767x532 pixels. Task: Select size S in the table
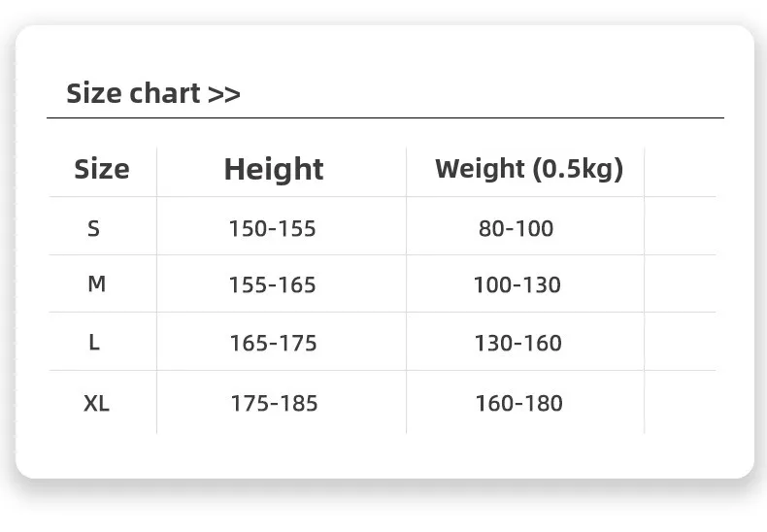94,228
